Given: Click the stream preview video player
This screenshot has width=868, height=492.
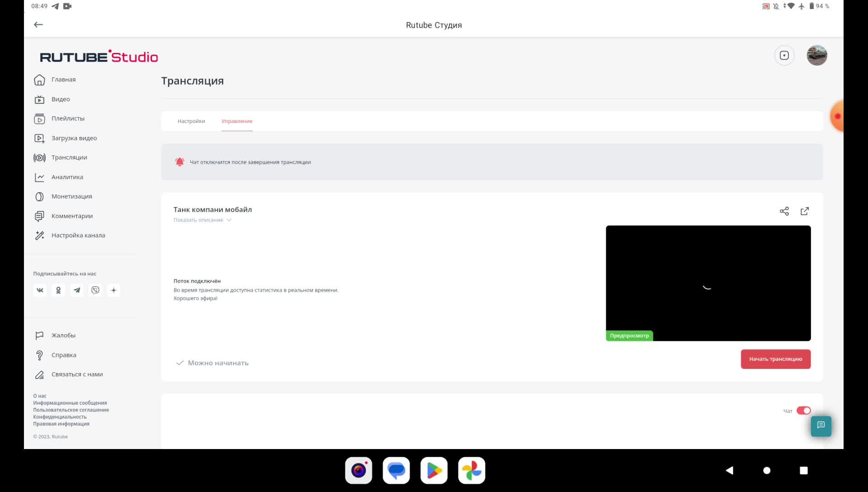Looking at the screenshot, I should click(x=708, y=283).
